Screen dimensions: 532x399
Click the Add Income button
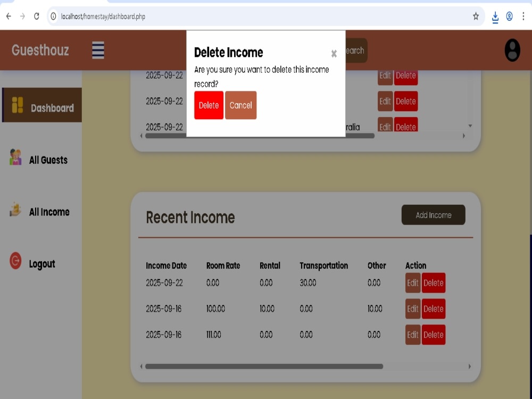point(433,215)
